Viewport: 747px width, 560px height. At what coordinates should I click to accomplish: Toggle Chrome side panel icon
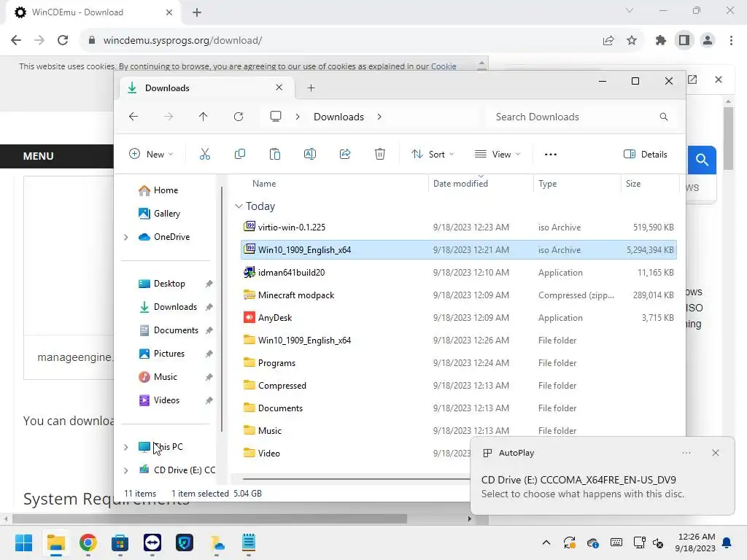684,41
